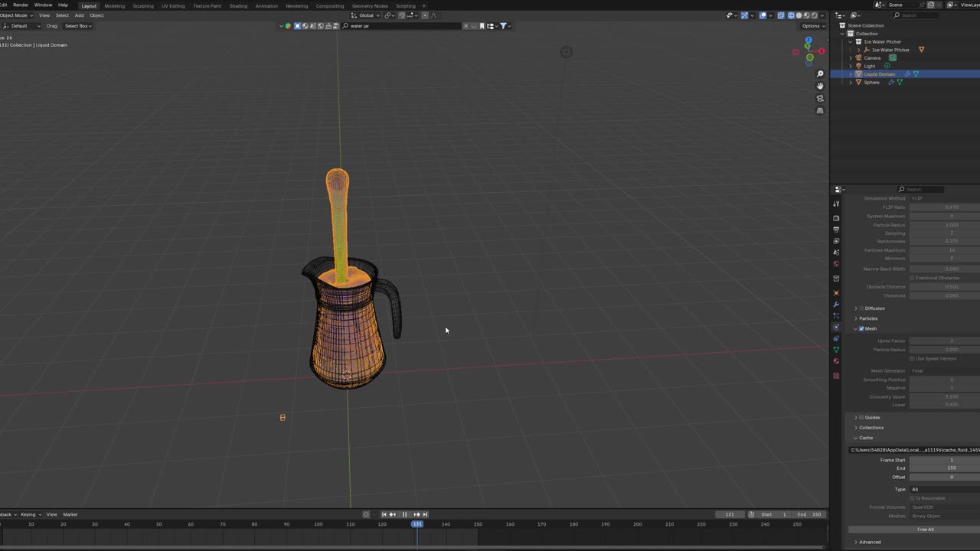
Task: Open the Render properties tab icon
Action: pos(836,218)
